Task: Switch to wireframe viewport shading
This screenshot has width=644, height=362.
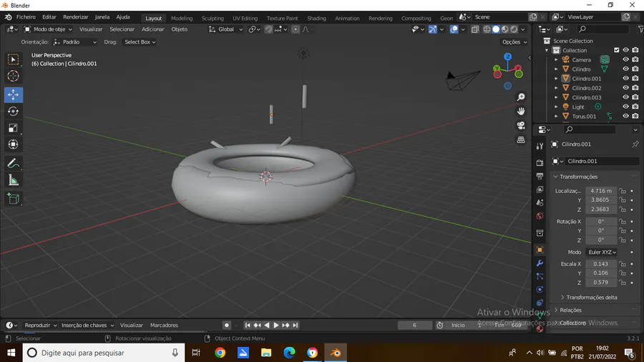Action: click(x=487, y=29)
